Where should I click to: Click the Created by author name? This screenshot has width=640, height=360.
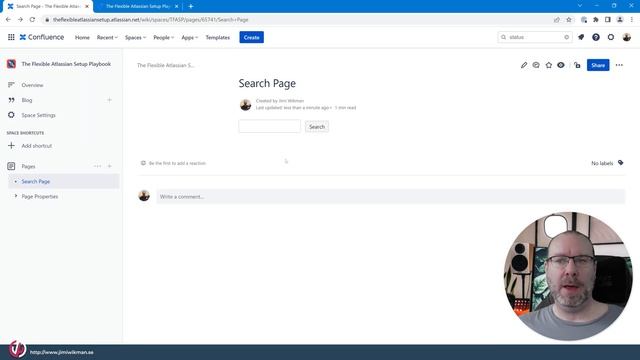click(x=291, y=100)
